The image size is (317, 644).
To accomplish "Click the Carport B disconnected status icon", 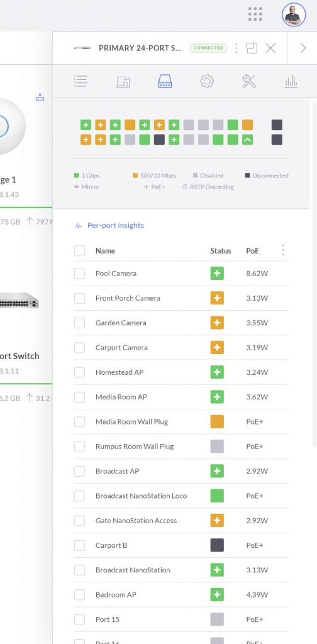I will tap(217, 545).
